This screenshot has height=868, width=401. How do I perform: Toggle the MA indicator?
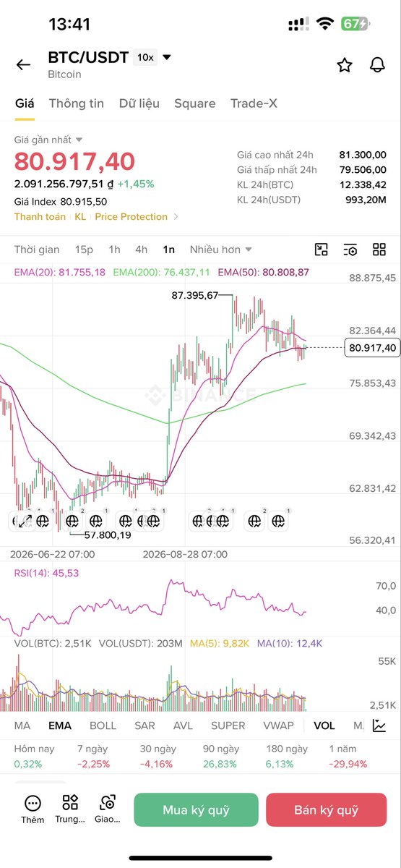point(22,726)
